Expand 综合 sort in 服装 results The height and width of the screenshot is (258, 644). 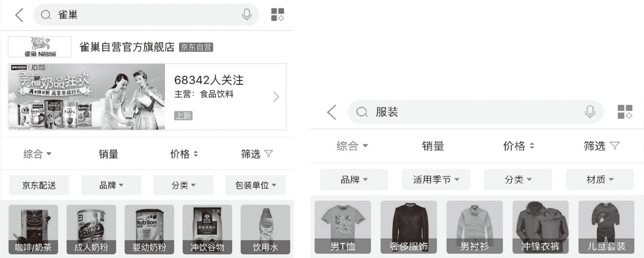point(352,146)
